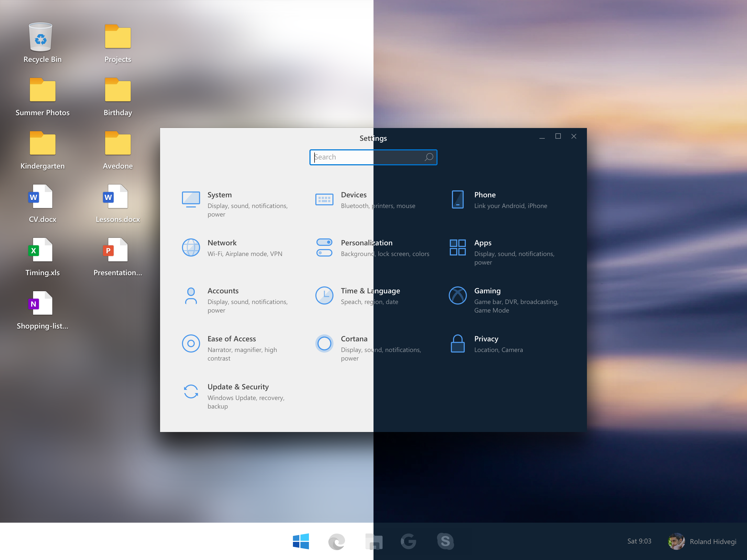Open the Phone settings icon

pyautogui.click(x=458, y=199)
